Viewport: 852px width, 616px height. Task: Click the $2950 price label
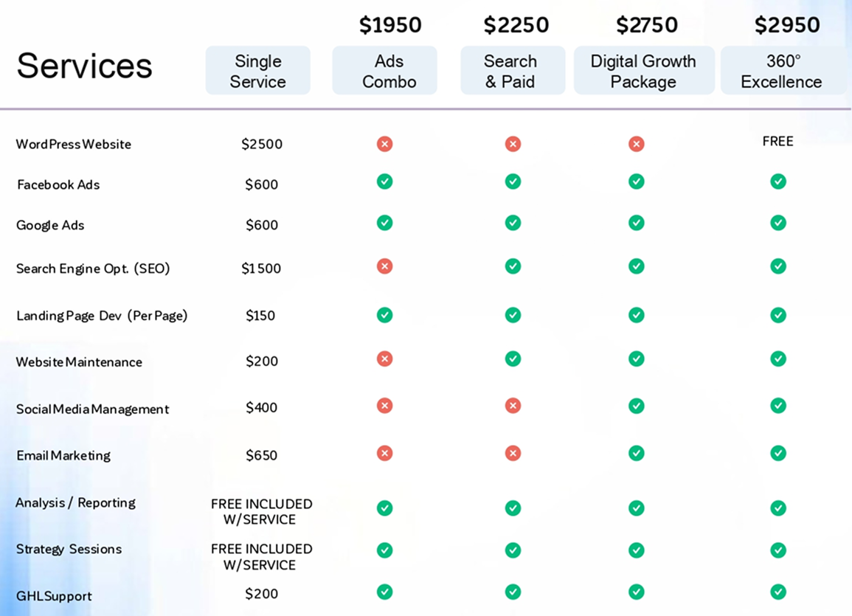786,25
